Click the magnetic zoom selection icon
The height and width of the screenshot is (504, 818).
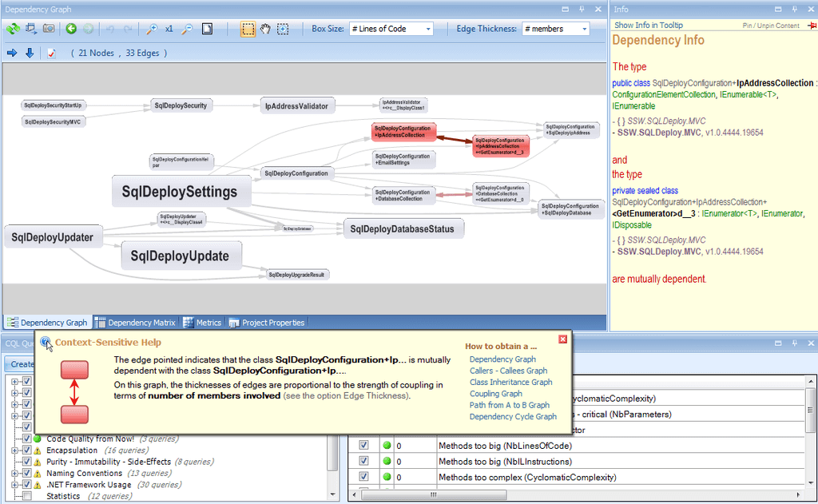click(282, 28)
